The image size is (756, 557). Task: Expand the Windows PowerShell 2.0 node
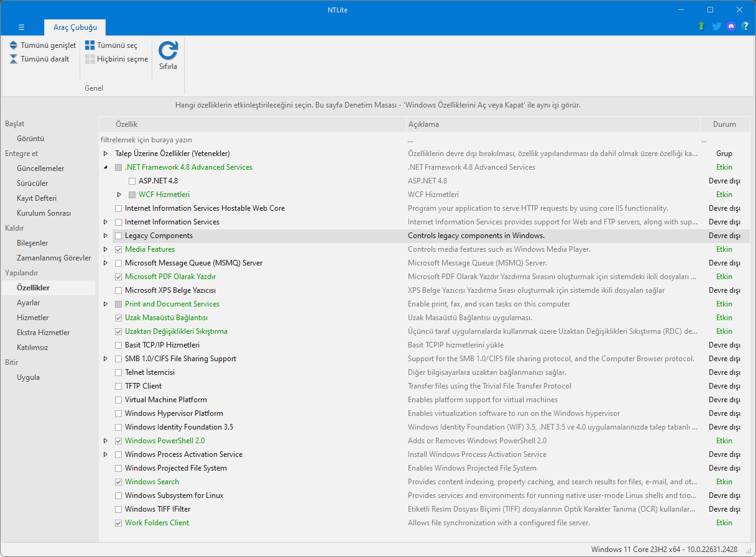point(106,441)
